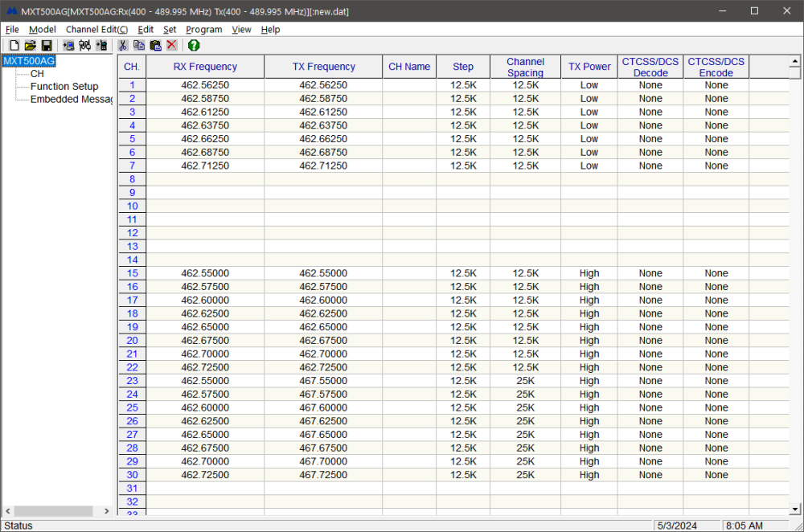Open the Program menu

[203, 29]
